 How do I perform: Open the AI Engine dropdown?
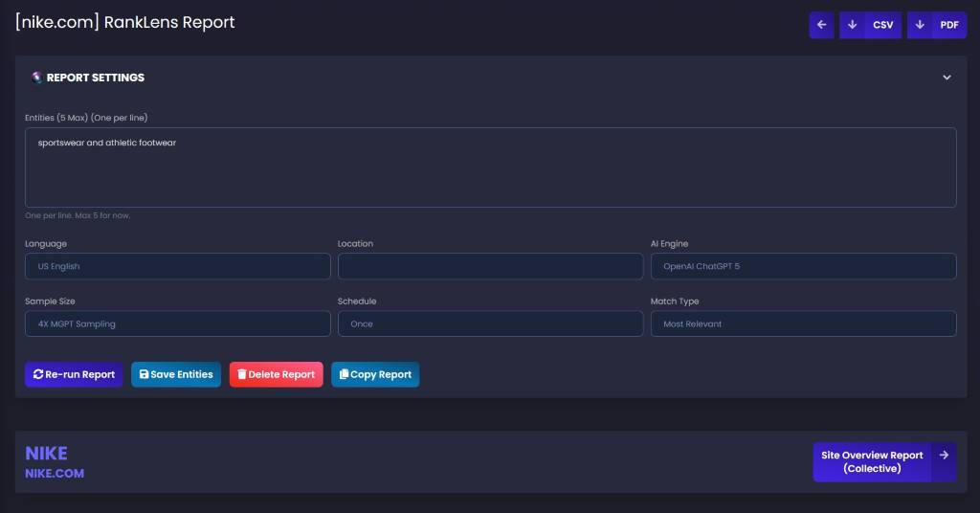pyautogui.click(x=803, y=266)
